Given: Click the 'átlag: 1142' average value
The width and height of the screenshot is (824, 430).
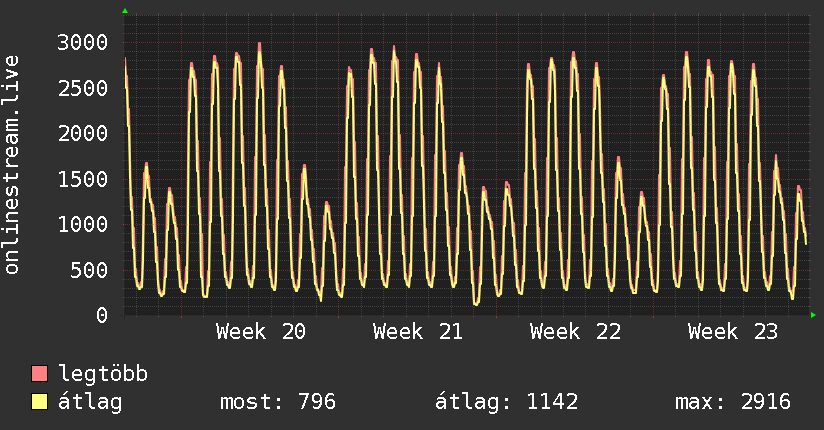Looking at the screenshot, I should tap(506, 402).
